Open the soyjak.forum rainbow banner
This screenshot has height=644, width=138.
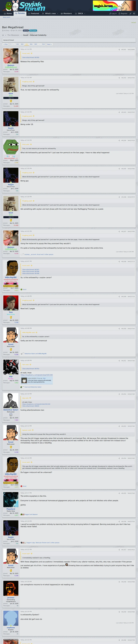pyautogui.click(x=114, y=5)
